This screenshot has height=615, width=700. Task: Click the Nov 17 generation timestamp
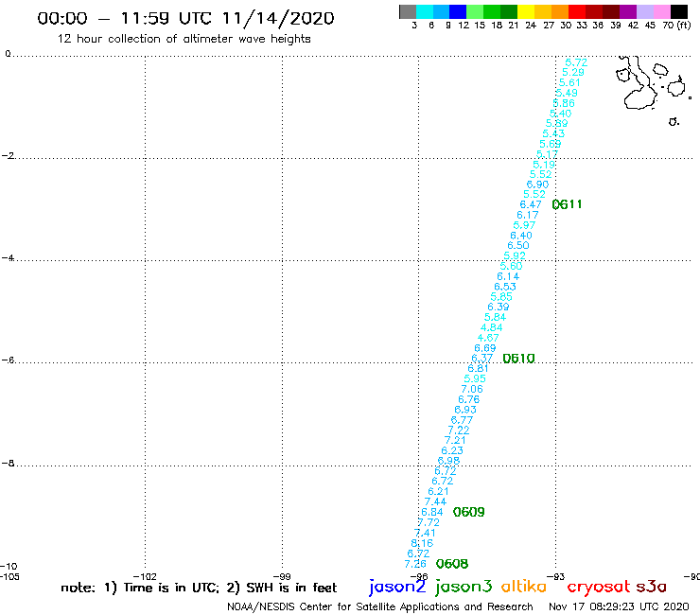619,606
